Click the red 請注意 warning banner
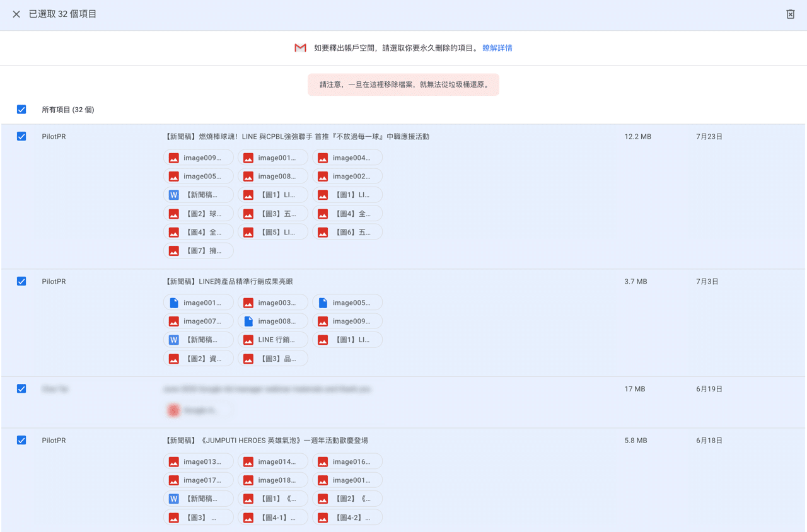Viewport: 807px width, 532px height. pyautogui.click(x=403, y=84)
